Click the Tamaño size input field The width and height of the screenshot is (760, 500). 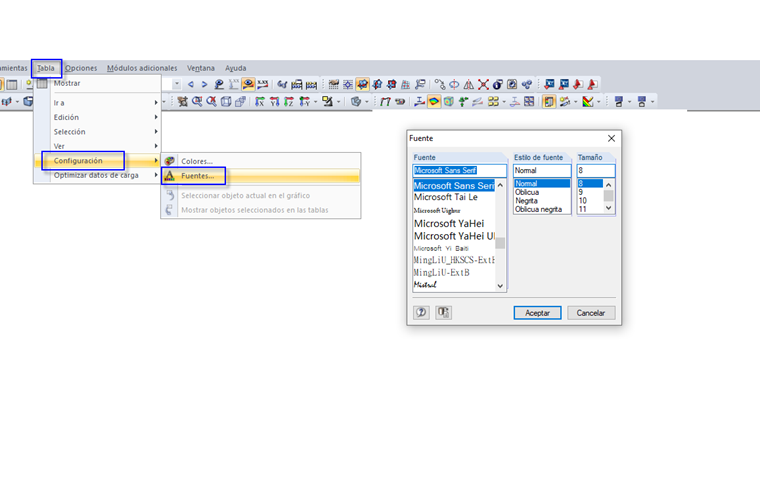click(596, 171)
